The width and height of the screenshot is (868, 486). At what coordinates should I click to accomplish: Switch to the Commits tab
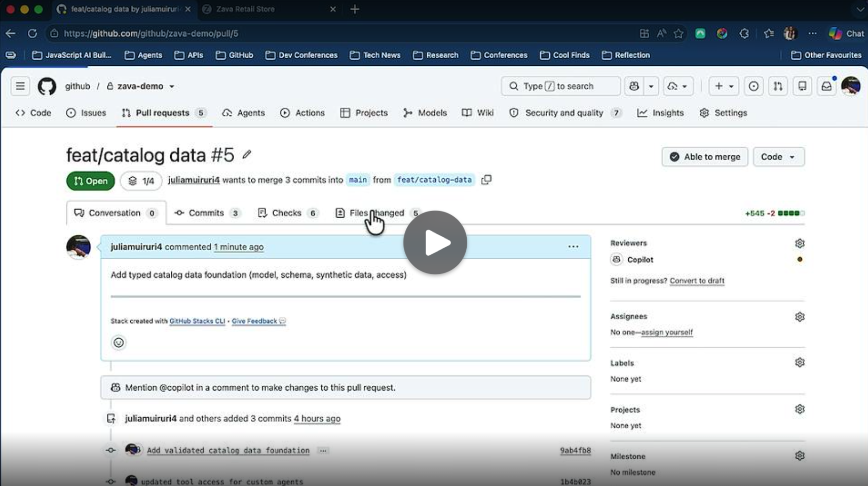tap(208, 213)
